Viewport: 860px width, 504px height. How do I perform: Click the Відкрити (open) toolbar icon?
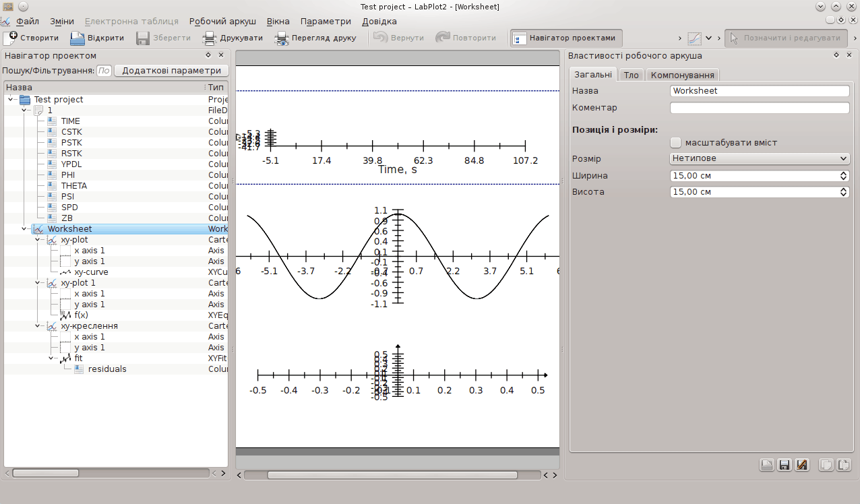pyautogui.click(x=77, y=38)
